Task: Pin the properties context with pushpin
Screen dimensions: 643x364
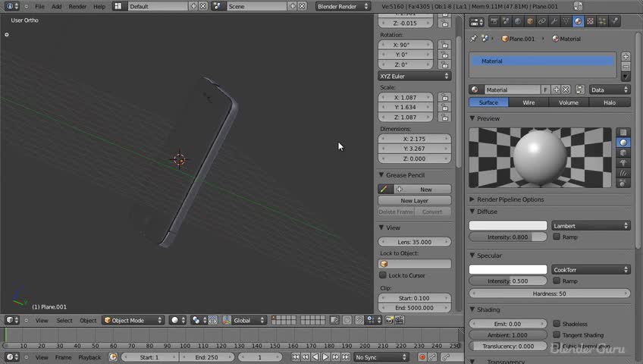Action: (x=474, y=39)
